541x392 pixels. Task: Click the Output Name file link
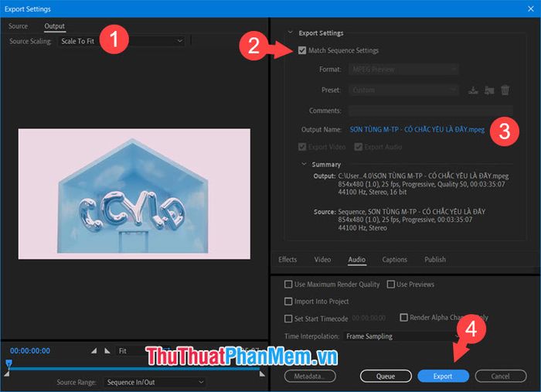pyautogui.click(x=417, y=129)
